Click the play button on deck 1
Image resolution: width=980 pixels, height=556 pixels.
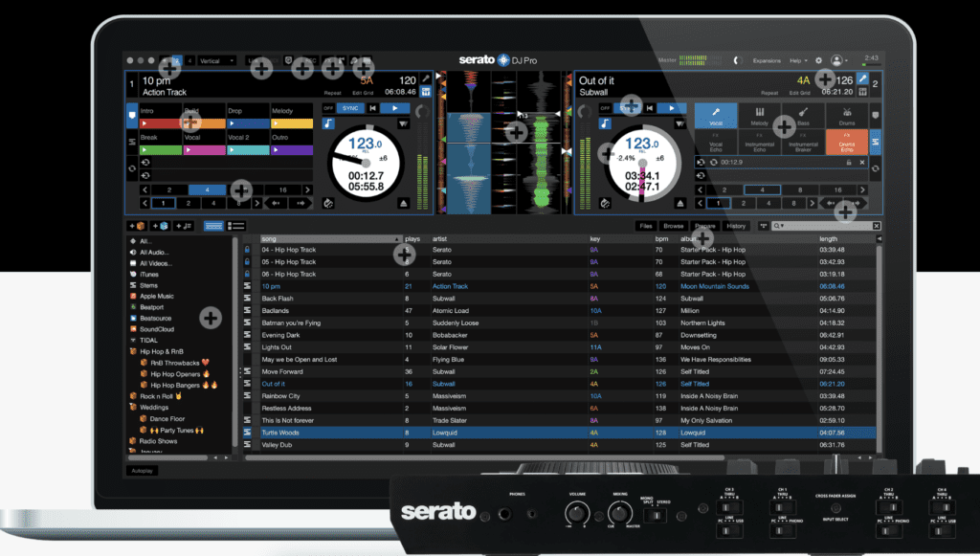394,108
